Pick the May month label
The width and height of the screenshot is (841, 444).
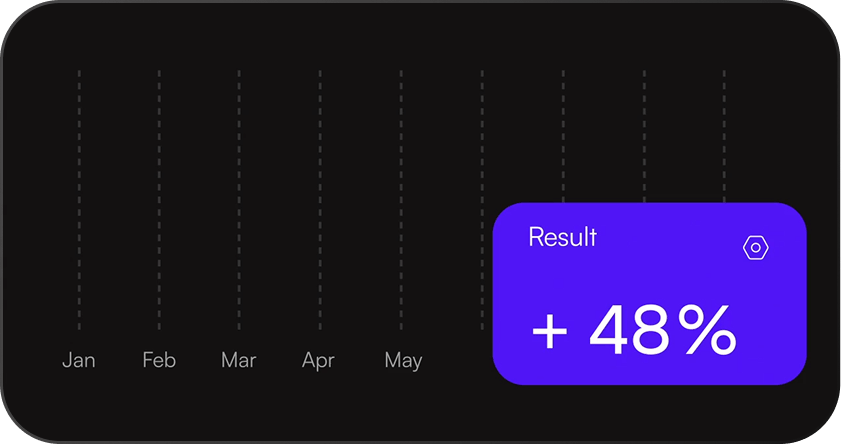[403, 360]
